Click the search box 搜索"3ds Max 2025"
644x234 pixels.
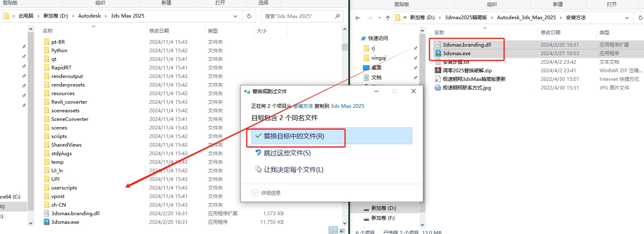(x=302, y=16)
